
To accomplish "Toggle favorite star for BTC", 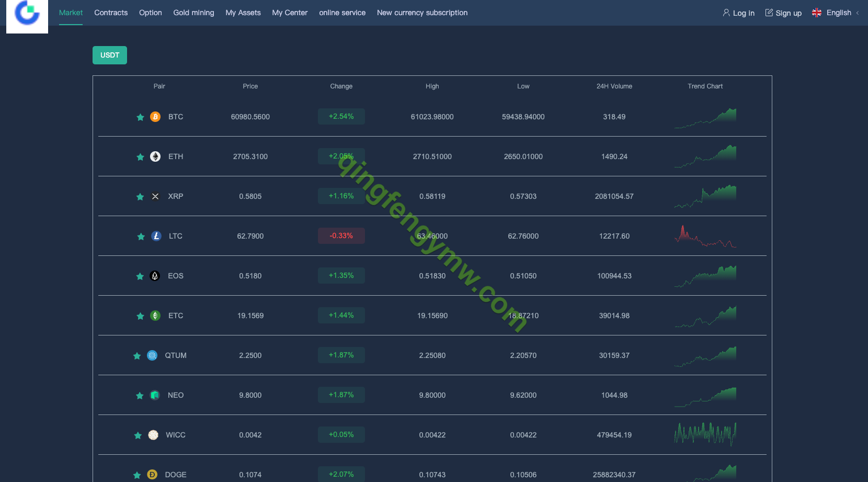I will point(140,117).
